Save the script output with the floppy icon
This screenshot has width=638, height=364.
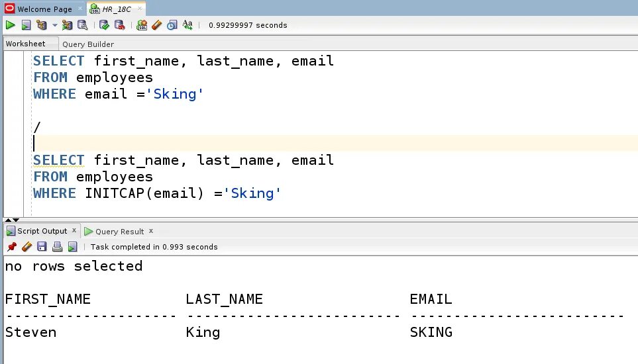click(x=42, y=247)
